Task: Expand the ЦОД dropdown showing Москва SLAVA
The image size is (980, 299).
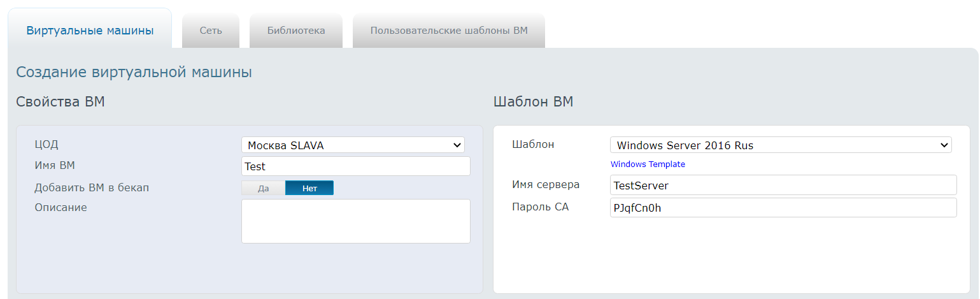Action: click(x=353, y=145)
